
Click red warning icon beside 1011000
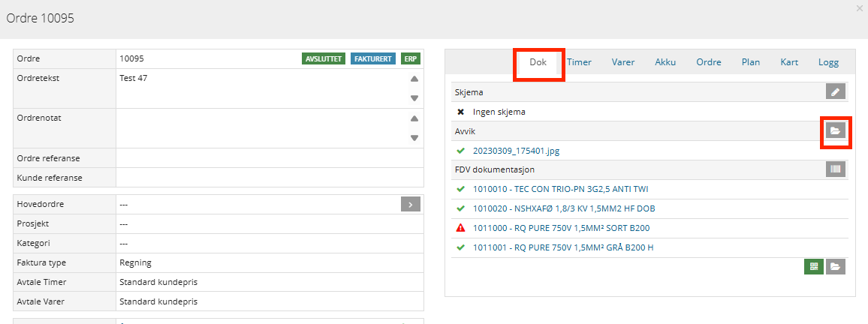[461, 228]
